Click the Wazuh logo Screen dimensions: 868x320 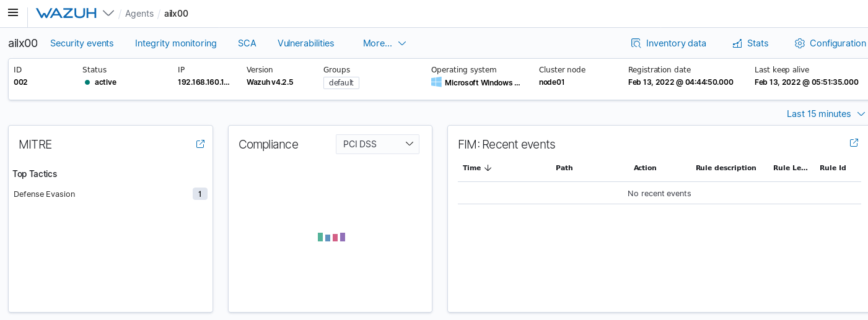click(66, 13)
